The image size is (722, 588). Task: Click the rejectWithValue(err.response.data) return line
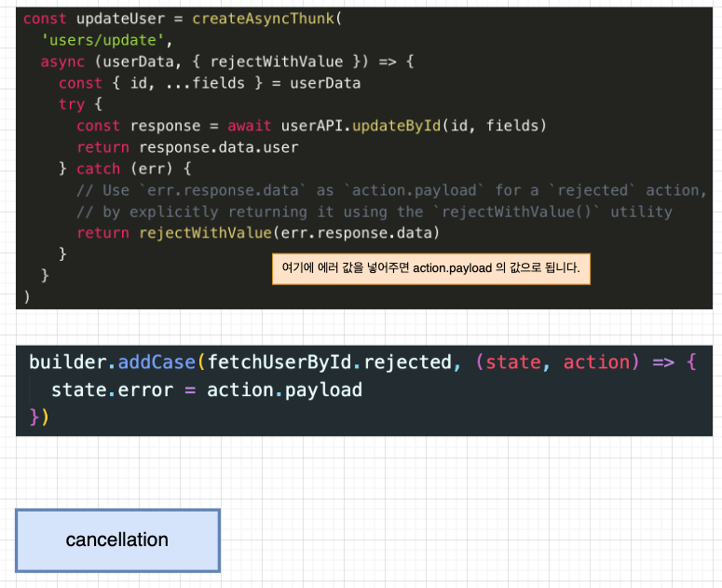(258, 233)
